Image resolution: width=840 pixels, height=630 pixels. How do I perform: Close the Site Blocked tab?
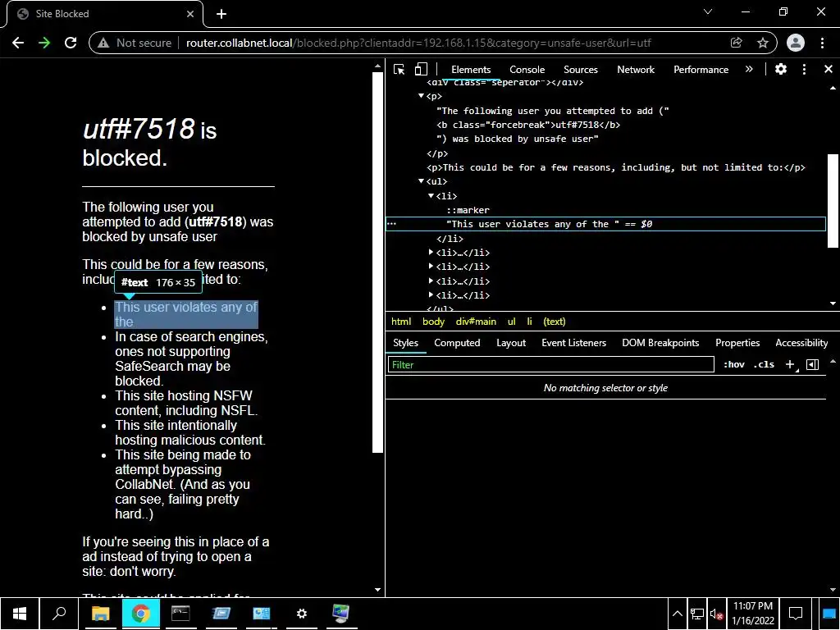pos(190,14)
